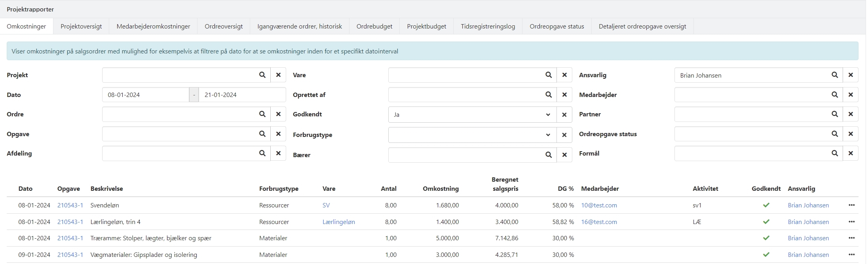Go to the Ordrebudget tab
The image size is (868, 264).
(374, 27)
